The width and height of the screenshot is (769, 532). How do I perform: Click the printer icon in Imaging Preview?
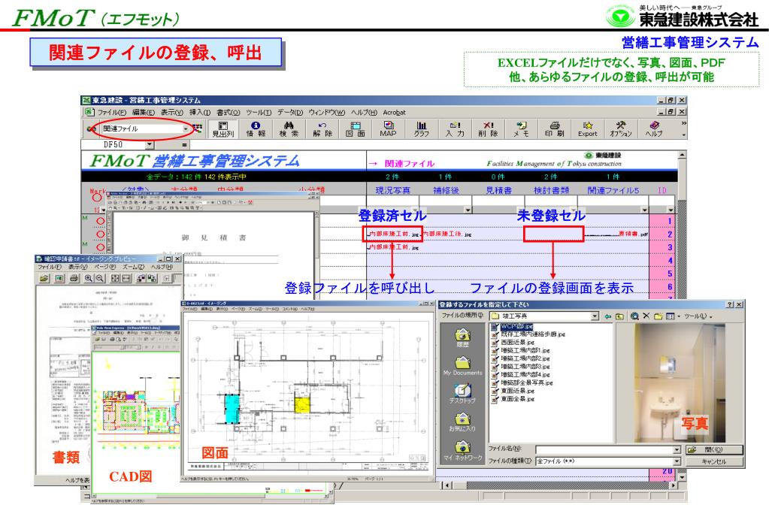point(74,279)
